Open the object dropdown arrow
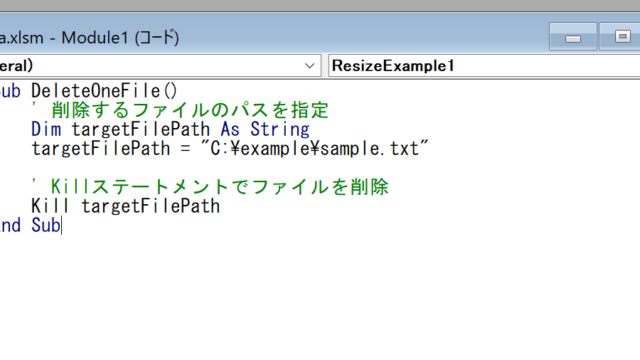The image size is (640, 360). (x=309, y=66)
